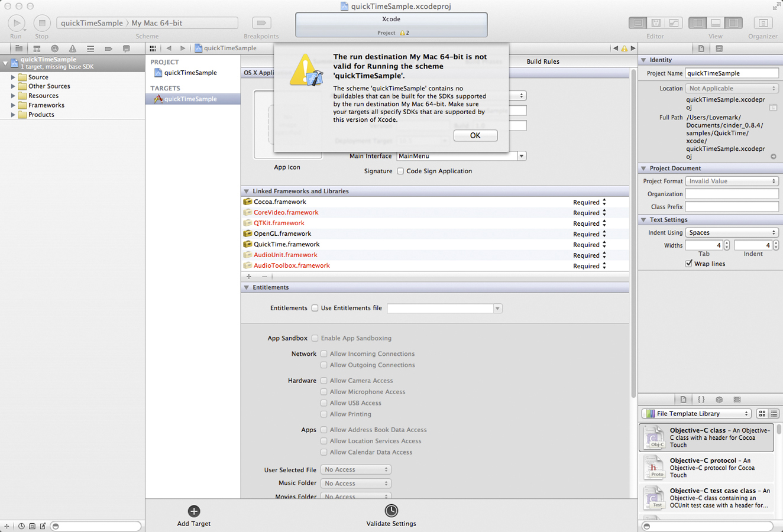Check Use Entitlements file
This screenshot has height=532, width=783.
[315, 308]
